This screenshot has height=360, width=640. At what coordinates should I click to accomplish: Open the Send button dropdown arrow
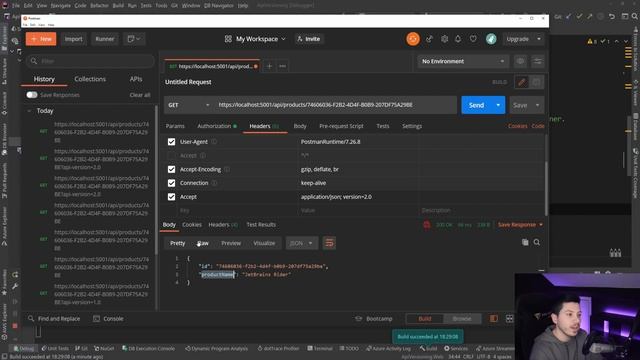(x=498, y=105)
